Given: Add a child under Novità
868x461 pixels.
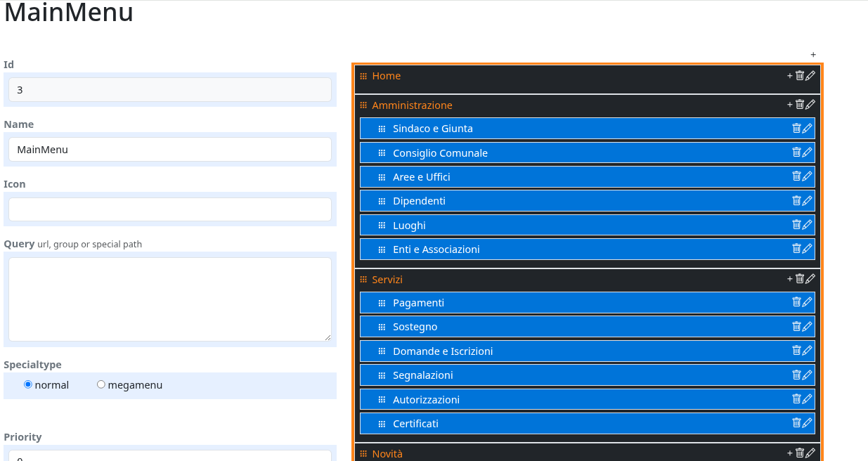Looking at the screenshot, I should 790,453.
